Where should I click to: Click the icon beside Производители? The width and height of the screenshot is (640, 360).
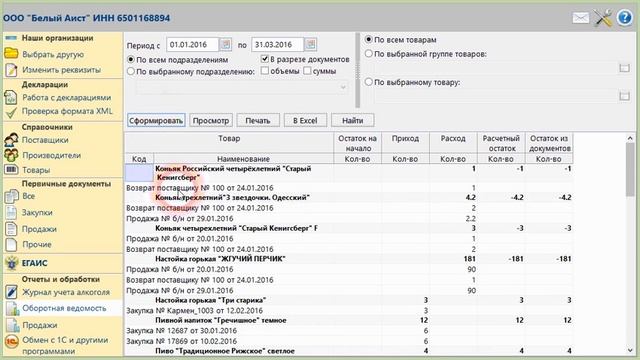(x=11, y=155)
